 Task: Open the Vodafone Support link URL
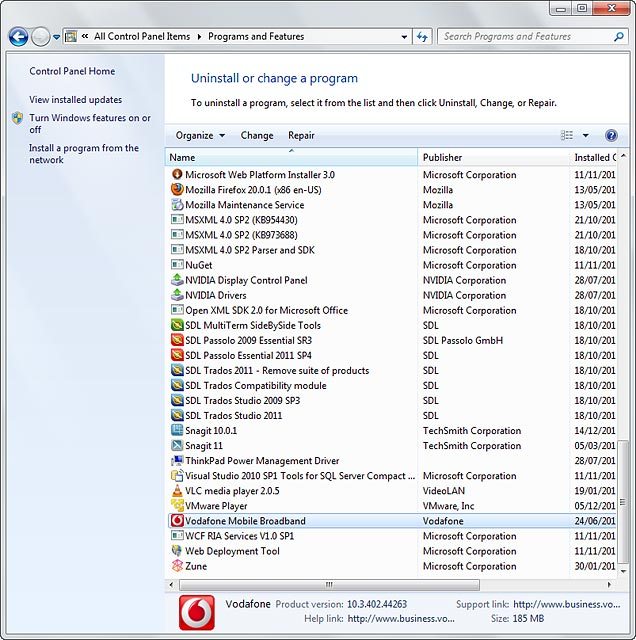[x=567, y=604]
